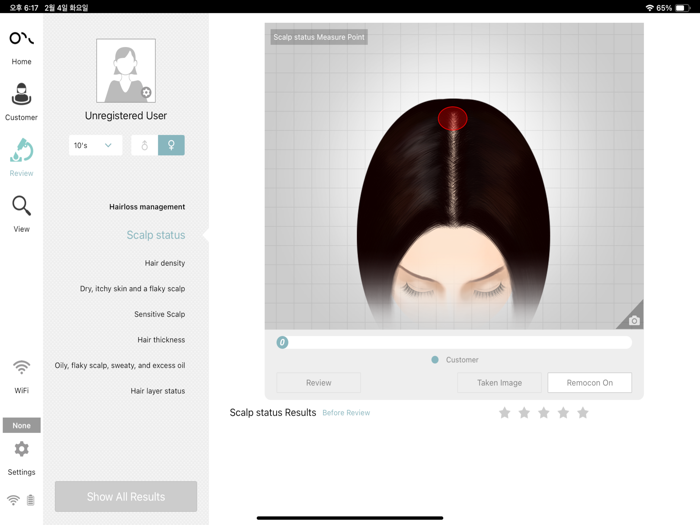Tap the device battery indicator at sidebar bottom
The image size is (700, 525).
point(30,500)
